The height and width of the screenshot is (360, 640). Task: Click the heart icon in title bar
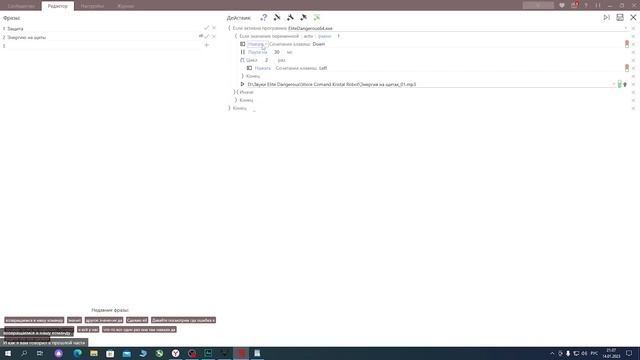coord(562,6)
